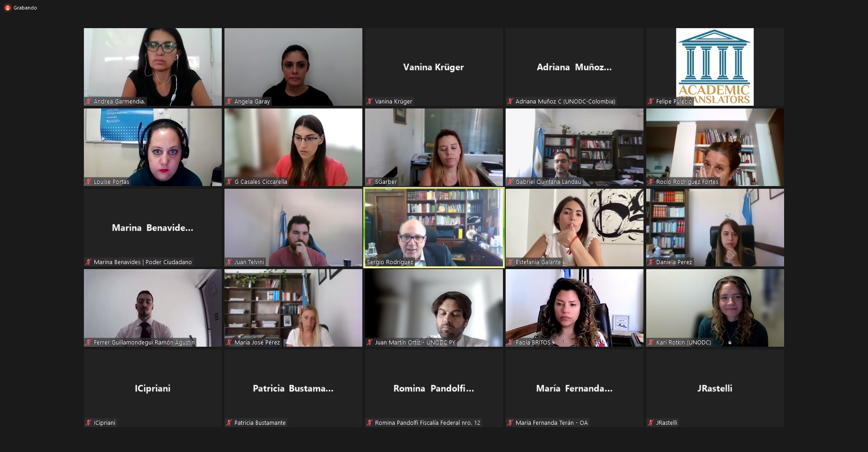Click muted mic icon beside Paola BRITOS
This screenshot has height=452, width=868.
coord(511,343)
